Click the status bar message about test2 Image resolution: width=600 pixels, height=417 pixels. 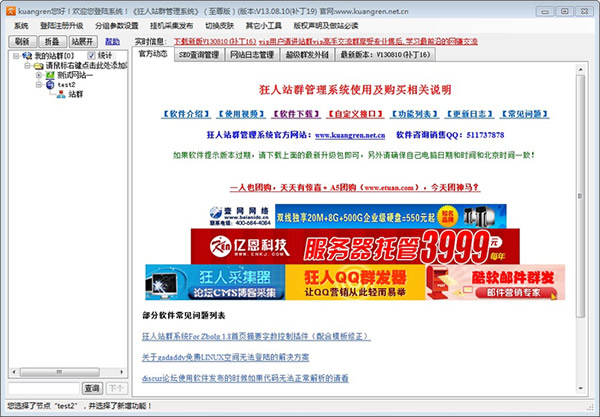(x=80, y=406)
